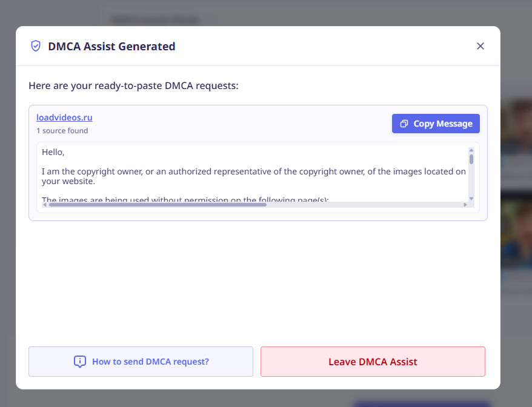
Task: Click message box horizontal scrollbar right arrow
Action: click(465, 205)
